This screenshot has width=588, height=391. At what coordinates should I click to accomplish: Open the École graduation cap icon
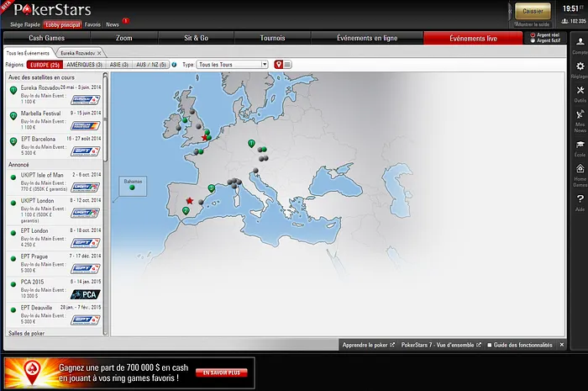point(580,144)
